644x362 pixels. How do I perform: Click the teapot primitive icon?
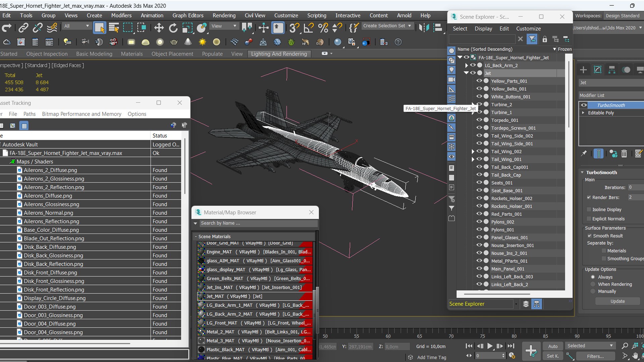pos(174,42)
